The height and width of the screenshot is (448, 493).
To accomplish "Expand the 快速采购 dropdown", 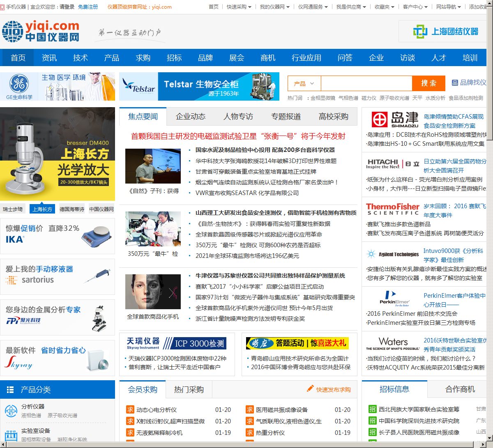I will (x=239, y=7).
